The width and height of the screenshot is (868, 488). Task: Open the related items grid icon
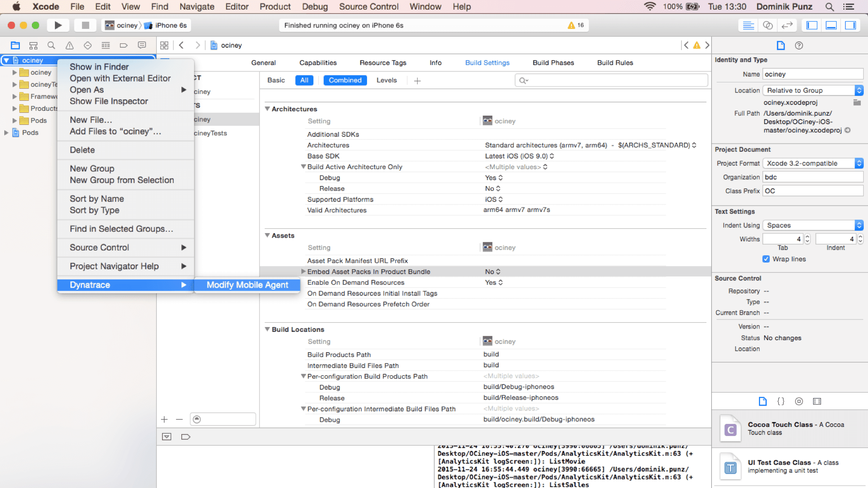pos(164,45)
